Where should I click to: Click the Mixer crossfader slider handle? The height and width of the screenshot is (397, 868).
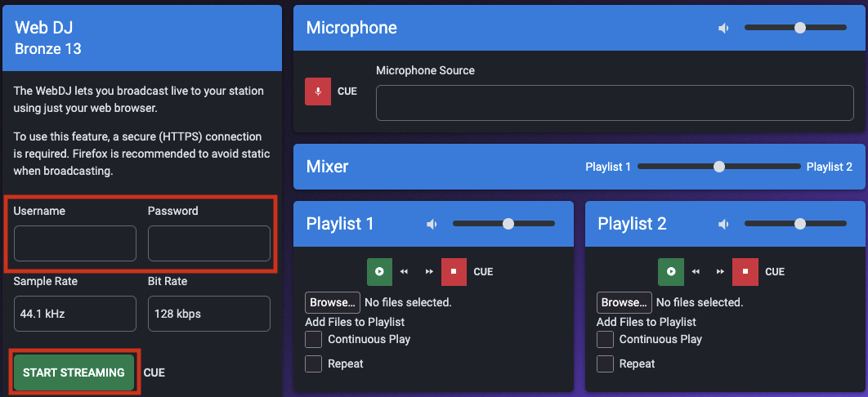(x=719, y=167)
